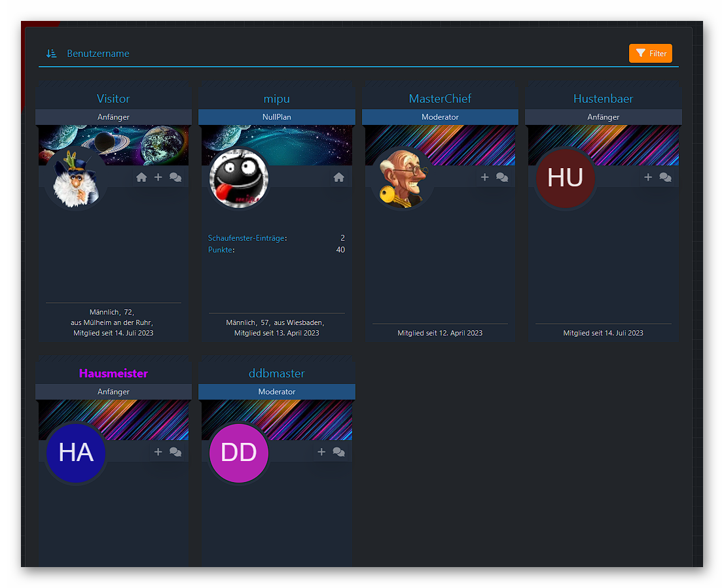Start conversation with Hustenbaer via chat icon

665,177
